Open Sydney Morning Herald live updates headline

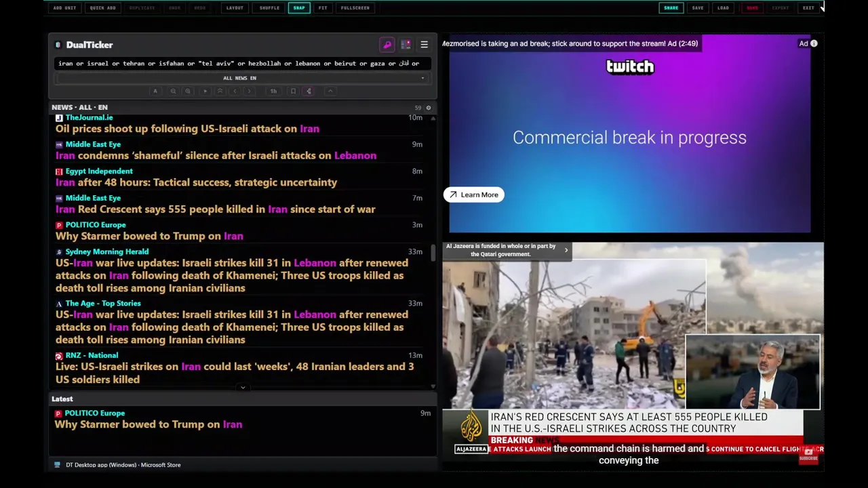[x=232, y=275]
